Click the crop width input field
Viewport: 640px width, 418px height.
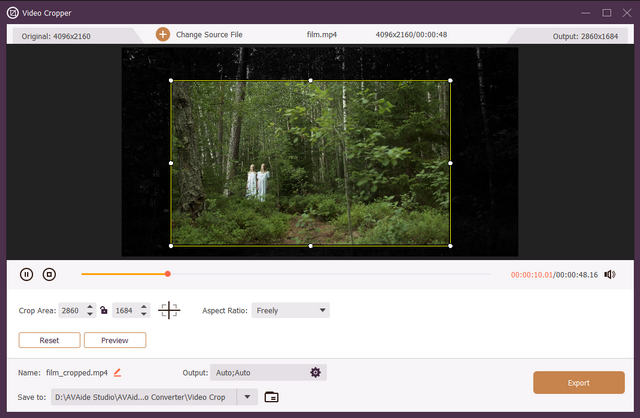[71, 311]
